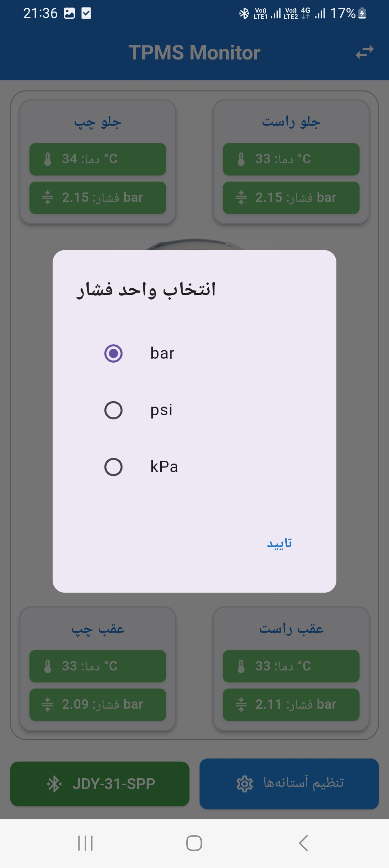Viewport: 389px width, 868px height.
Task: Tap front-right pressure icon
Action: [241, 198]
